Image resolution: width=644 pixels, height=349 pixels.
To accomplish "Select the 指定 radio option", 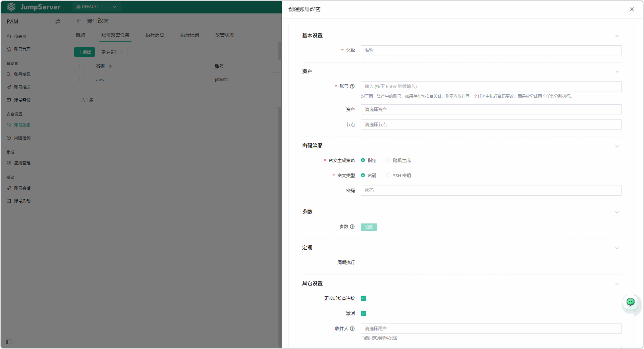I will (x=363, y=160).
